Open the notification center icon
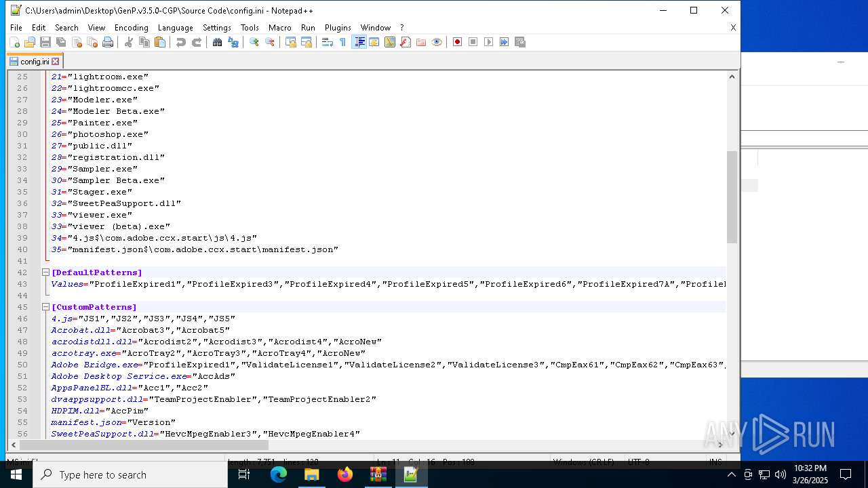Screen dimensions: 868x488 (x=846, y=474)
